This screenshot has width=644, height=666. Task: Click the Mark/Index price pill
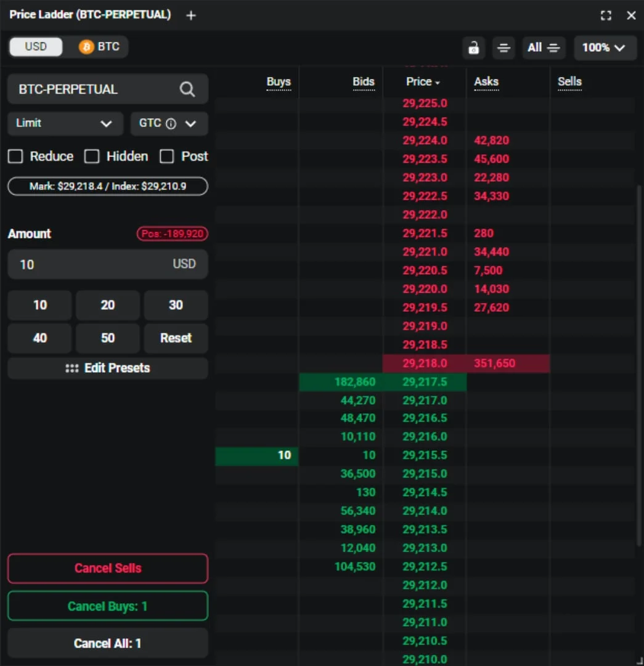click(108, 186)
